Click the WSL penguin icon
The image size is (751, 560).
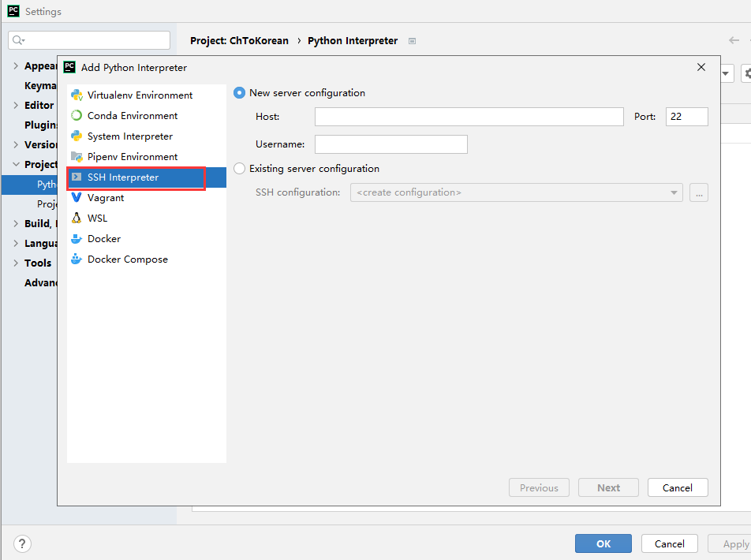[77, 218]
